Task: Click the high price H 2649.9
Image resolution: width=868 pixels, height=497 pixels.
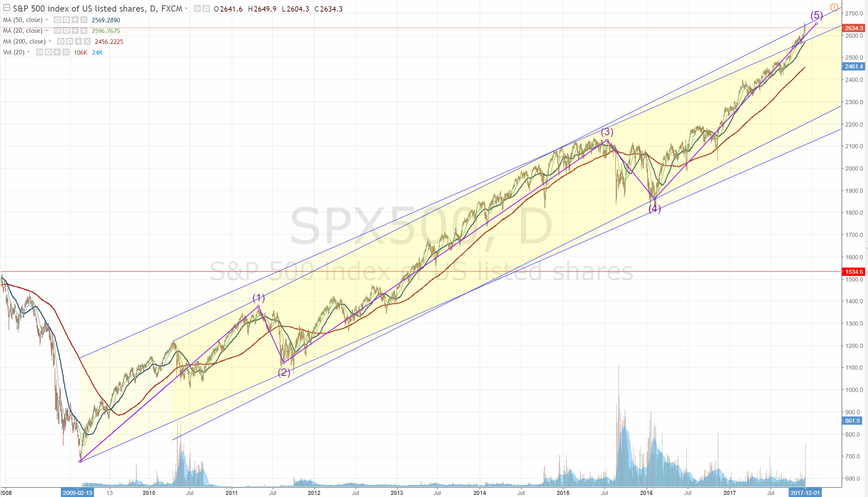Action: point(262,9)
